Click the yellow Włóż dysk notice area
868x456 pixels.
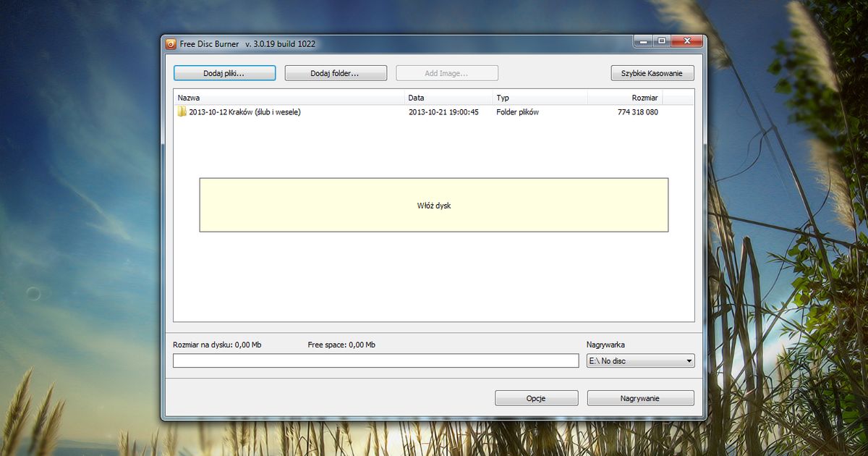point(433,205)
